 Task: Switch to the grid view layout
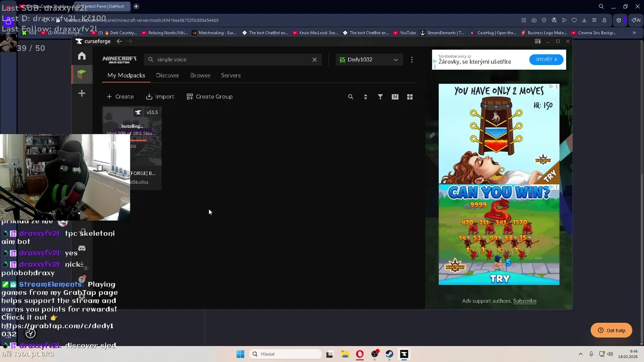point(410,97)
